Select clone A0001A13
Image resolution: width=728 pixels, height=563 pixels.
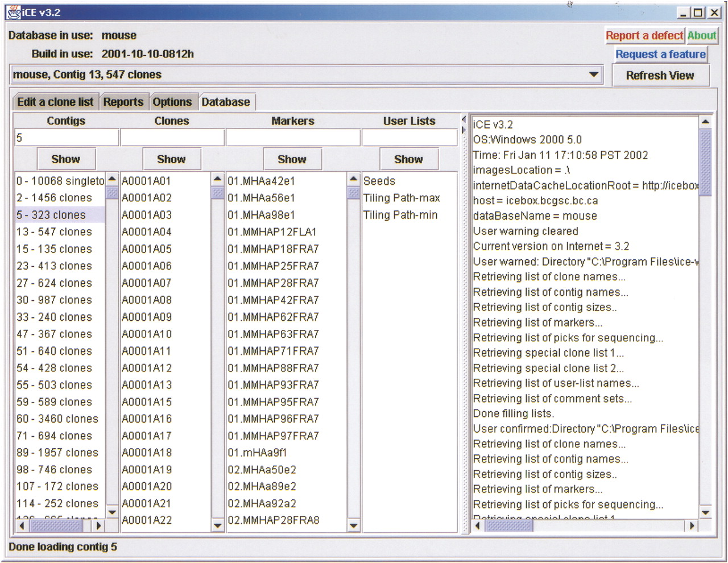[166, 385]
